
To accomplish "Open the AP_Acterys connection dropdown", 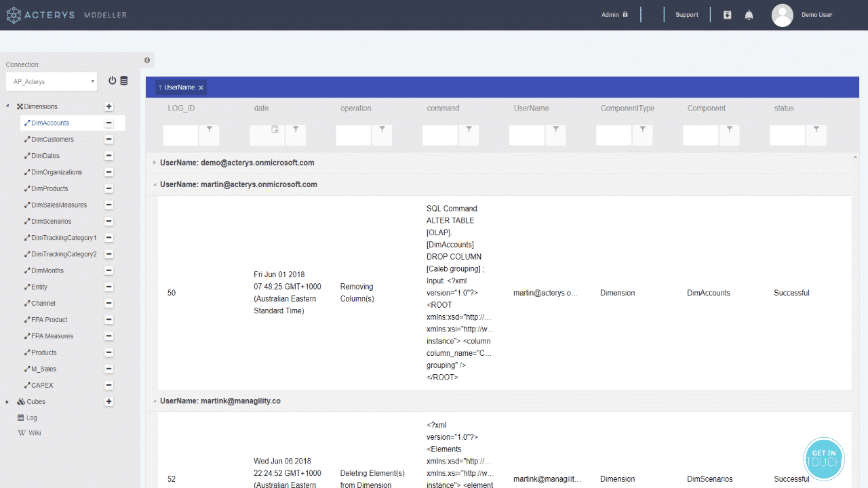I will [x=52, y=82].
